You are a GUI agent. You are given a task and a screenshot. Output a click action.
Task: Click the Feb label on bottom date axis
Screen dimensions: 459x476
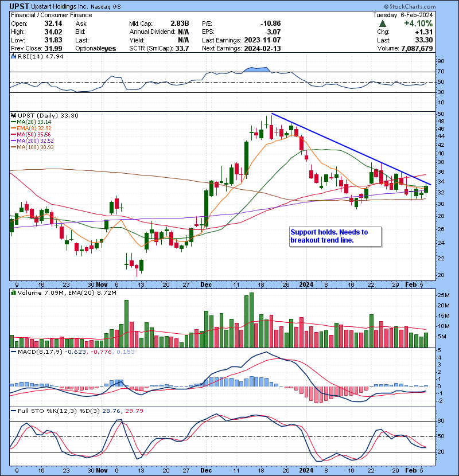click(x=411, y=470)
